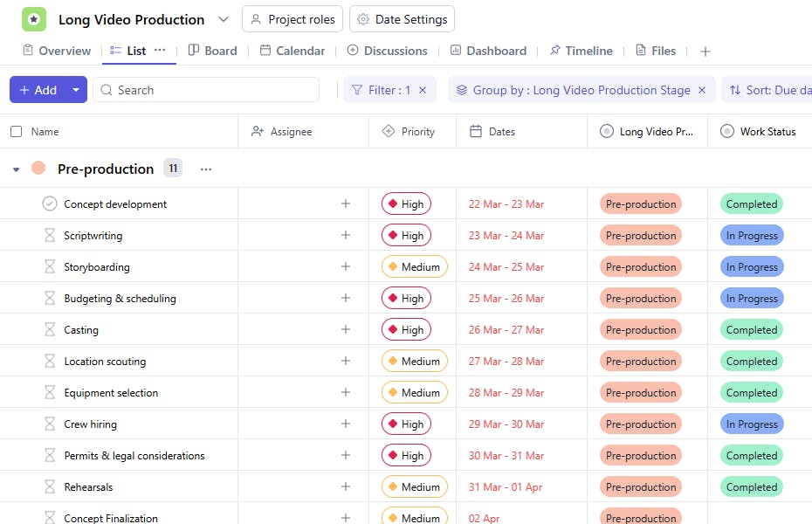Viewport: 812px width, 524px height.
Task: Mark Concept development task complete circle
Action: click(50, 204)
